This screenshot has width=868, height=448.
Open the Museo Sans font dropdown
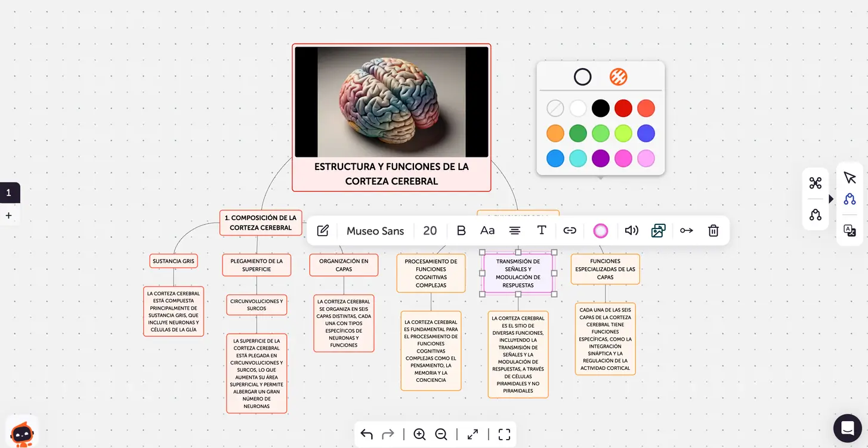pos(375,230)
